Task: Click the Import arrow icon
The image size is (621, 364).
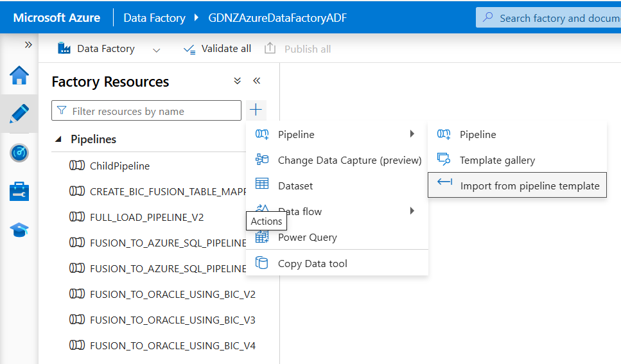Action: (x=444, y=182)
